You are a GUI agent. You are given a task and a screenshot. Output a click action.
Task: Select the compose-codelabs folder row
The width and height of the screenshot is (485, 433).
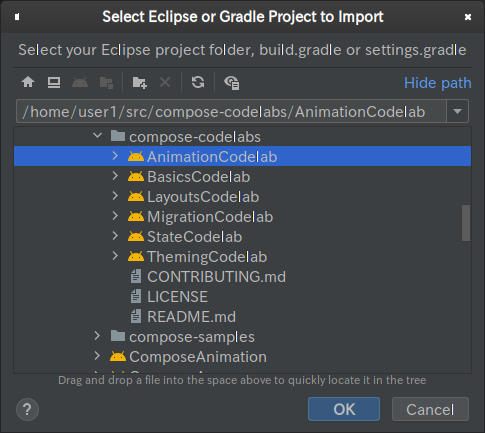(x=242, y=136)
